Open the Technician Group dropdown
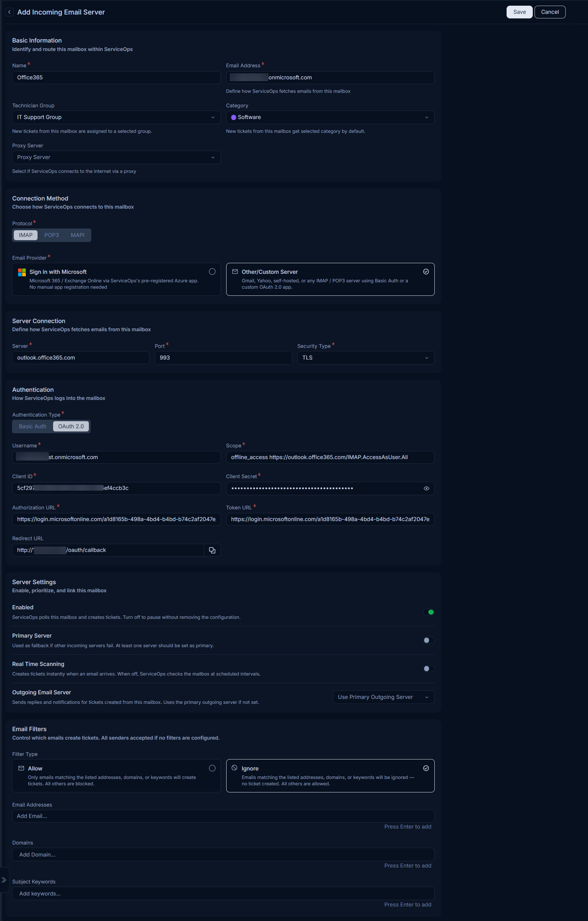This screenshot has width=588, height=921. [x=116, y=117]
